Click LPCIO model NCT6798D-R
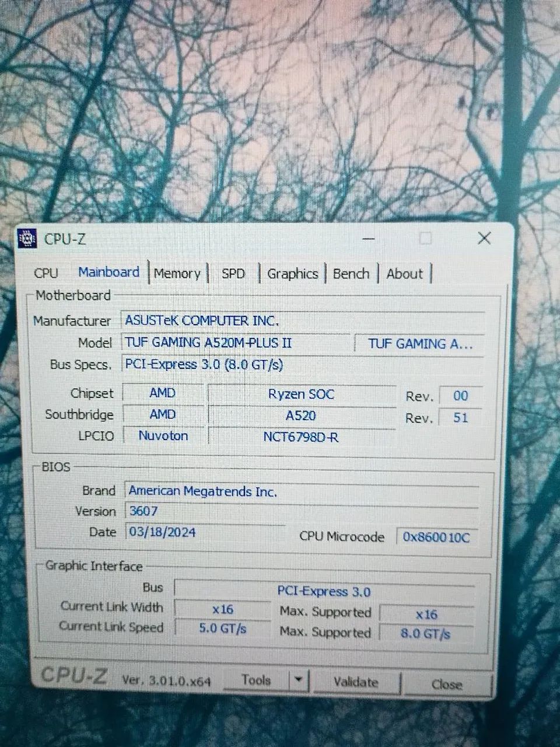Image resolution: width=560 pixels, height=747 pixels. [302, 437]
